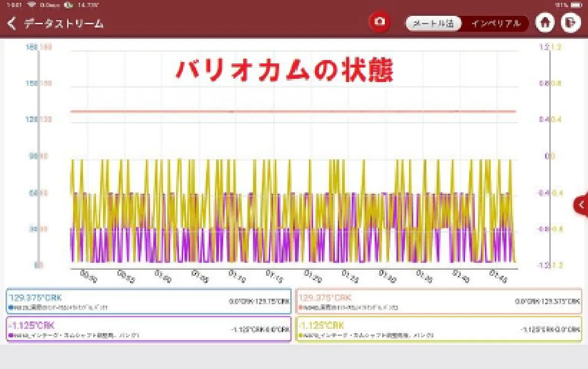Switch units to メートル法 (metric)

[433, 23]
